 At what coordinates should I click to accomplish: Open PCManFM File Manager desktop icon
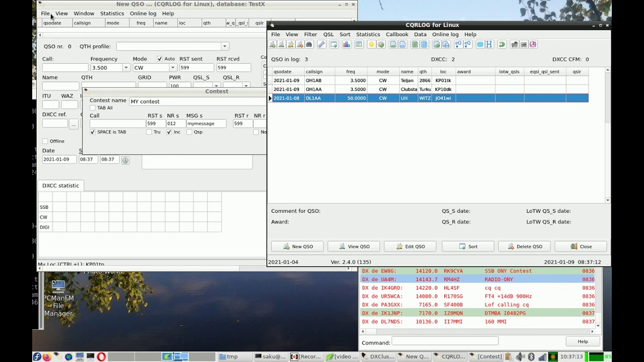point(58,299)
